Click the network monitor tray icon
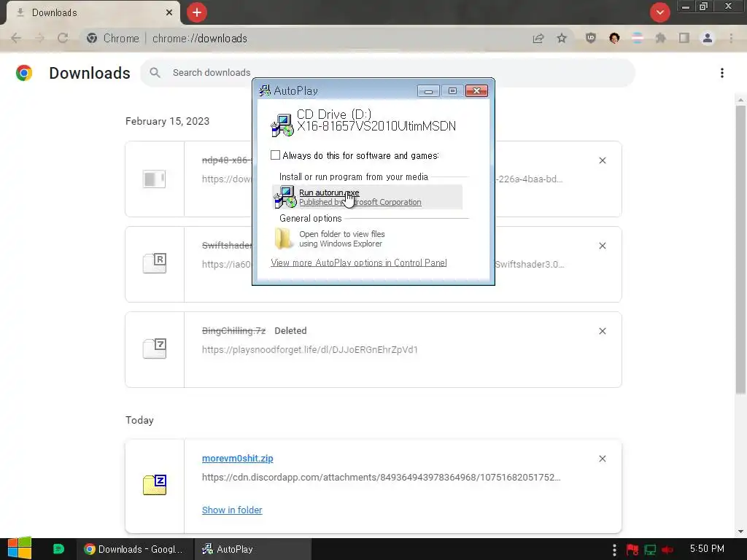The height and width of the screenshot is (560, 747). [x=650, y=550]
